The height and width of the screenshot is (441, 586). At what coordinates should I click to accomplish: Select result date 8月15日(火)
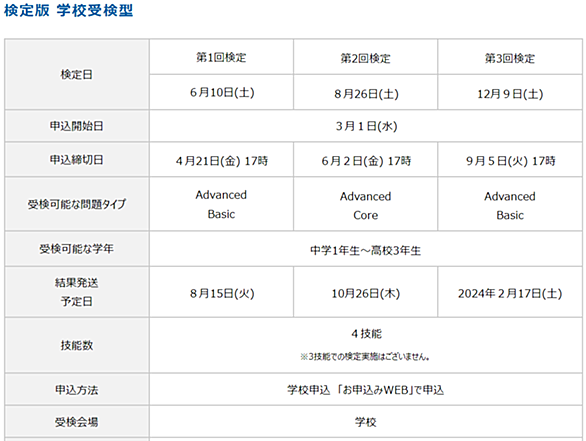222,293
